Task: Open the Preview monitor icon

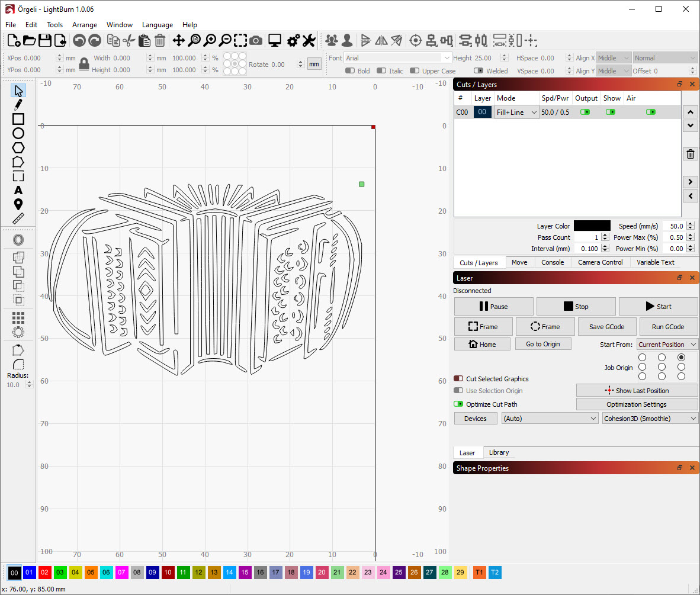Action: (x=274, y=40)
